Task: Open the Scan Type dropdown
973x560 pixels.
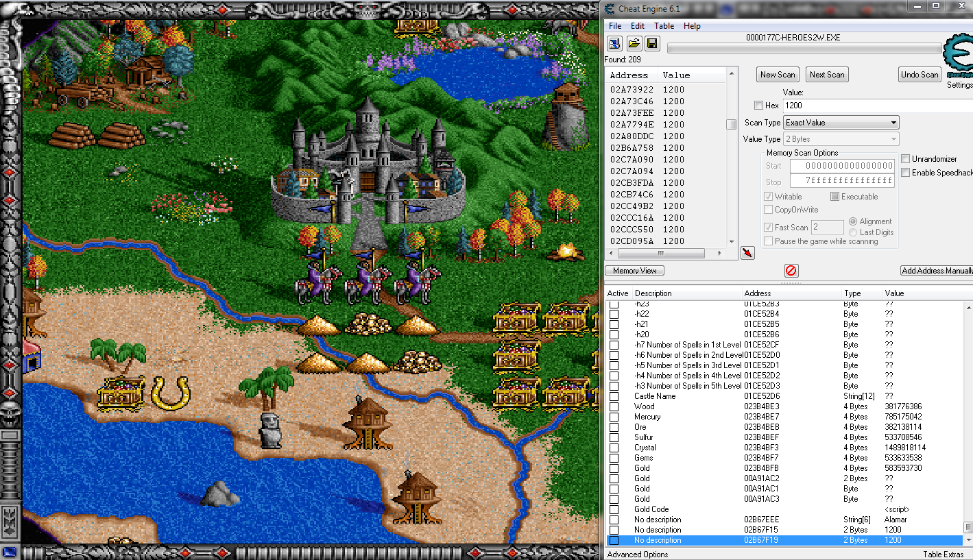Action: pos(841,123)
